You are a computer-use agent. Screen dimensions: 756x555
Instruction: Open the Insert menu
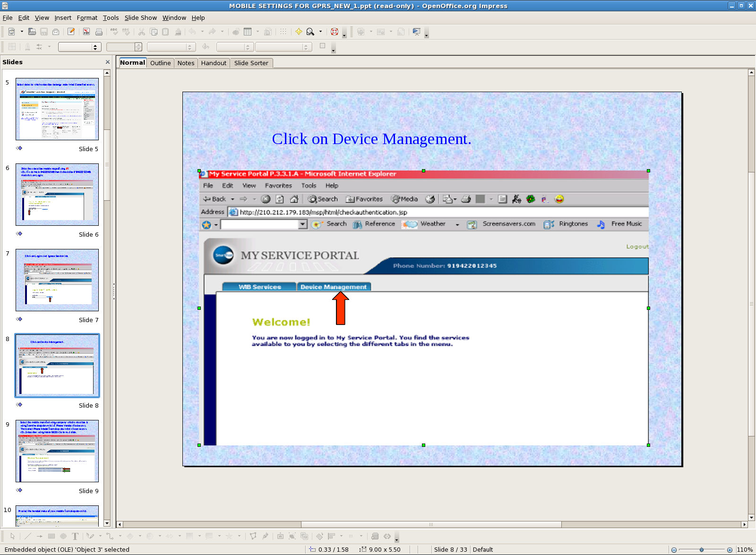tap(63, 18)
